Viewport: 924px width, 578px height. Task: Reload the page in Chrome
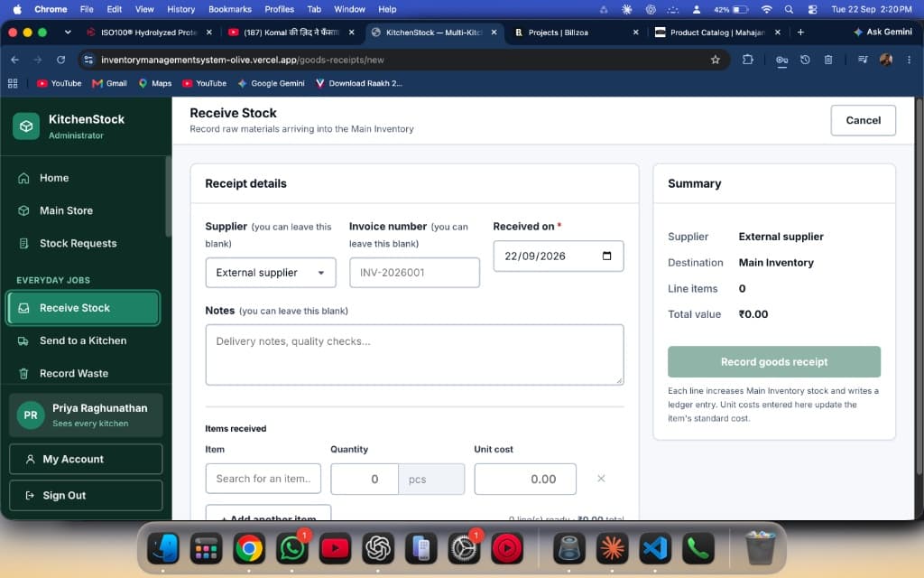[60, 60]
